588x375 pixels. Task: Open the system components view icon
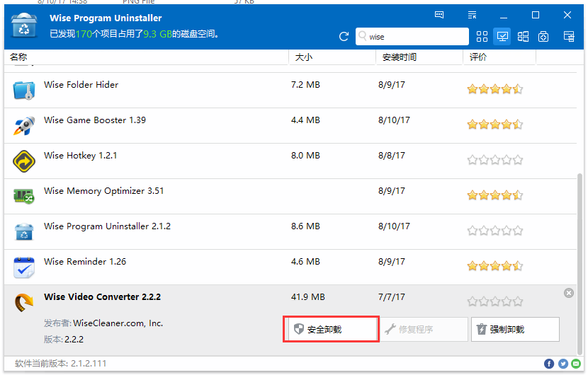[543, 37]
